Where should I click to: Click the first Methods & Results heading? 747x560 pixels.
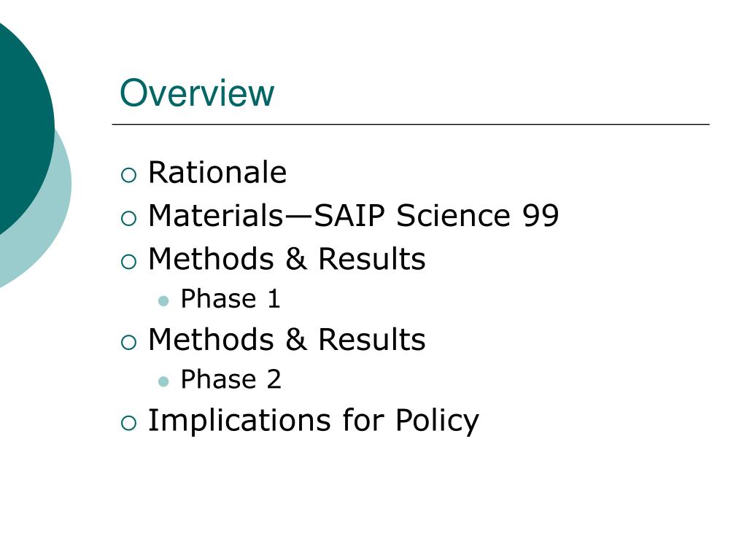286,259
